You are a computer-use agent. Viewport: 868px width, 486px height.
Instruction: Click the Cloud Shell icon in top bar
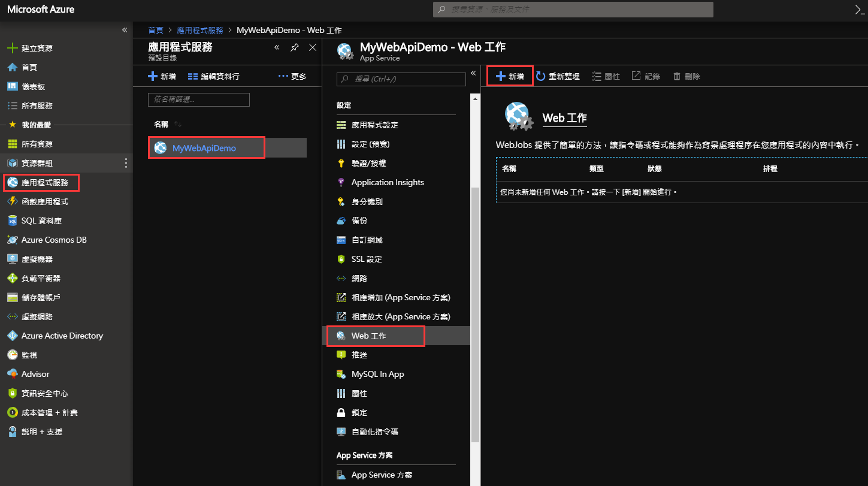pos(860,10)
